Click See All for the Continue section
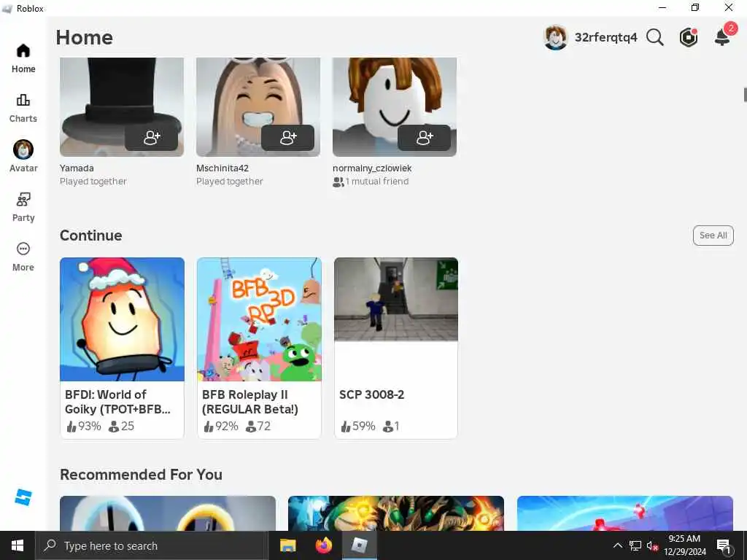The height and width of the screenshot is (560, 747). tap(713, 236)
